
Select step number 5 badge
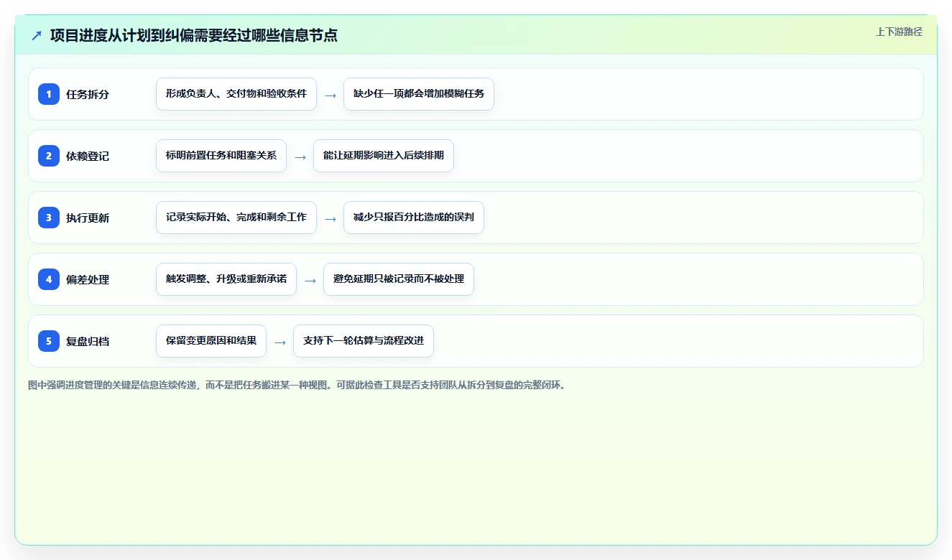click(49, 341)
